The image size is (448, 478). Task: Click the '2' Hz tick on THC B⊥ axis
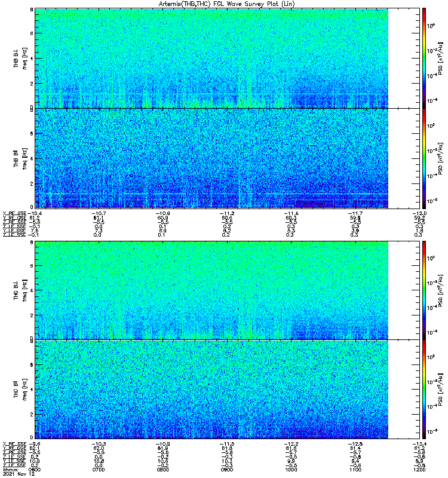coord(32,315)
